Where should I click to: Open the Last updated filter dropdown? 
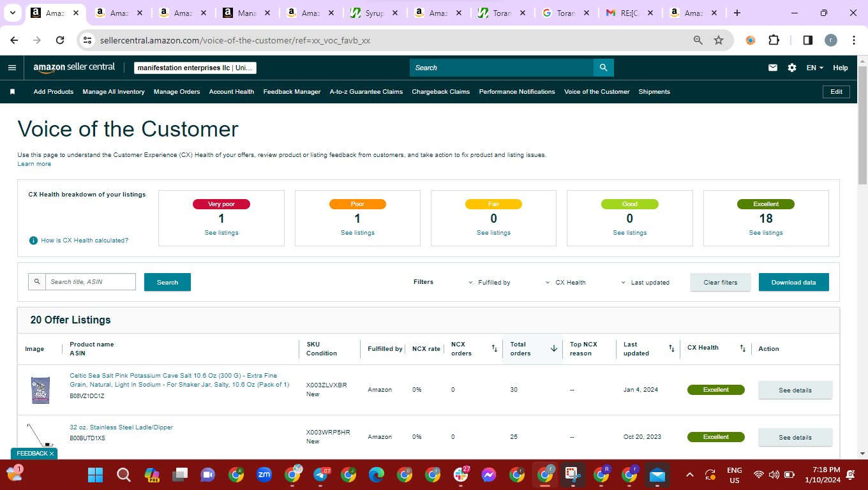click(x=646, y=282)
